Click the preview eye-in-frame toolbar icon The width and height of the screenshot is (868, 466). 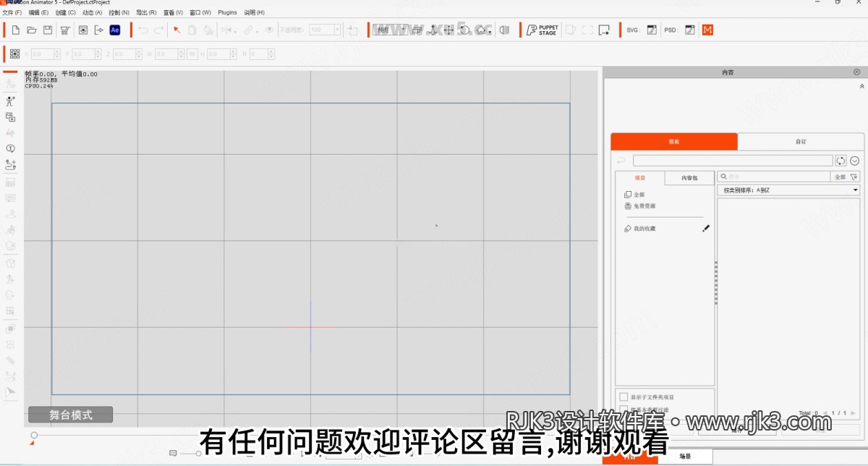[x=83, y=30]
